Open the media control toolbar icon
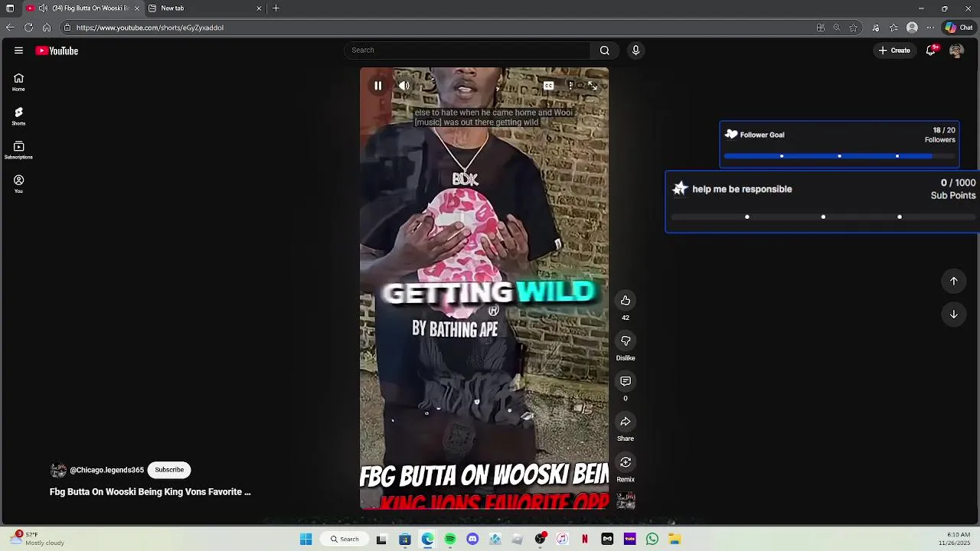The height and width of the screenshot is (551, 980). (x=877, y=28)
